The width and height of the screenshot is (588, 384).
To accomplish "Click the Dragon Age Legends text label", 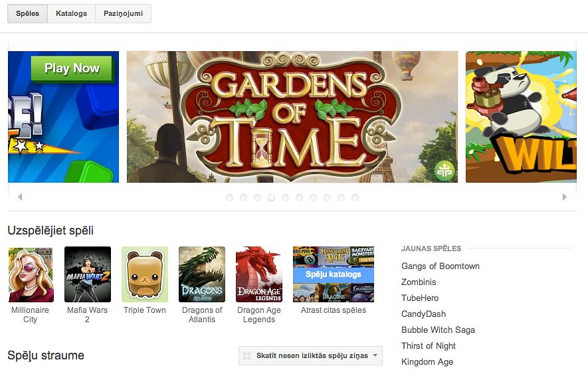I will pyautogui.click(x=259, y=315).
